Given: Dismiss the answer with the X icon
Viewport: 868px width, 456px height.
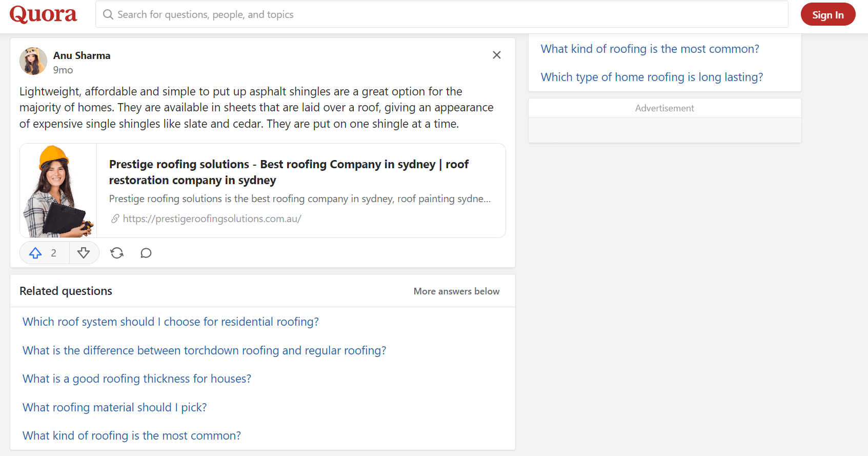Looking at the screenshot, I should 497,55.
